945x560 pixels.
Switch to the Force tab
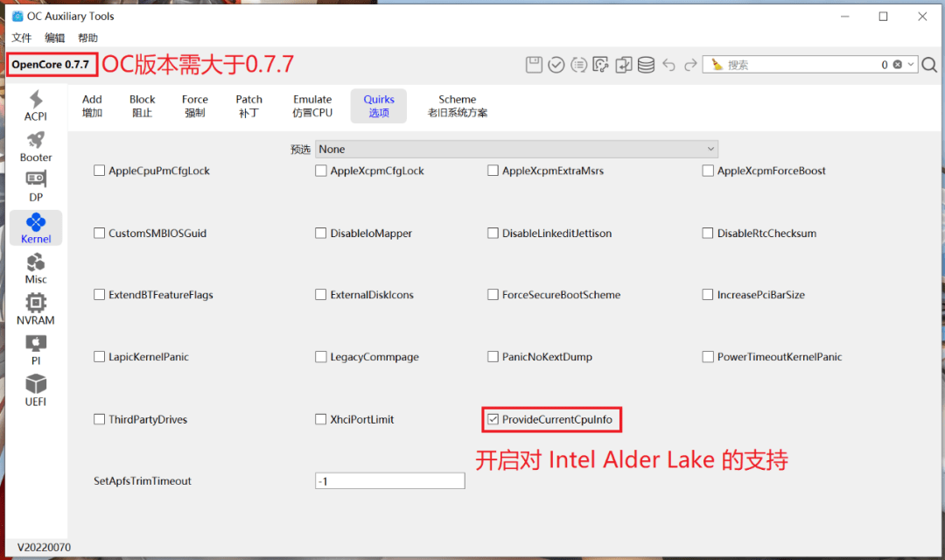(x=194, y=106)
